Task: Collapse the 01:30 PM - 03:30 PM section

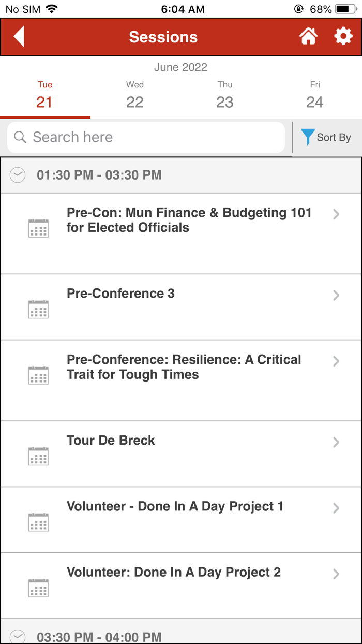Action: (17, 175)
